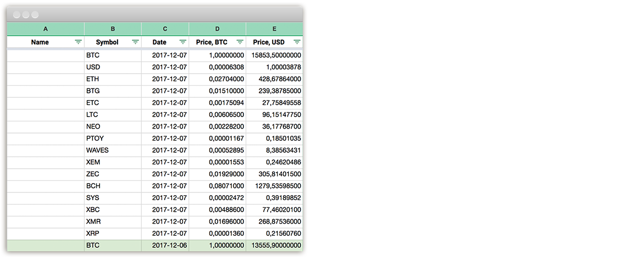
Task: Select the 0,01510000 BTC price cell
Action: point(217,91)
